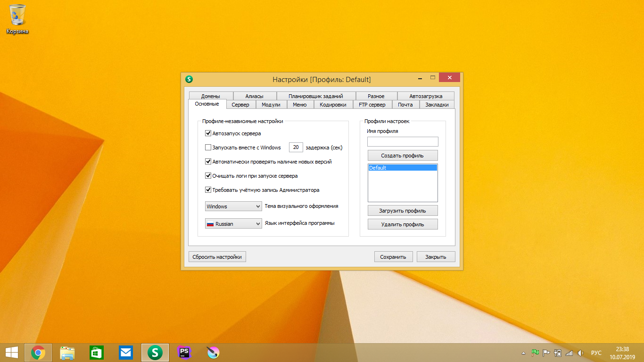Image resolution: width=644 pixels, height=362 pixels.
Task: Select the Default profile in list
Action: click(x=402, y=168)
